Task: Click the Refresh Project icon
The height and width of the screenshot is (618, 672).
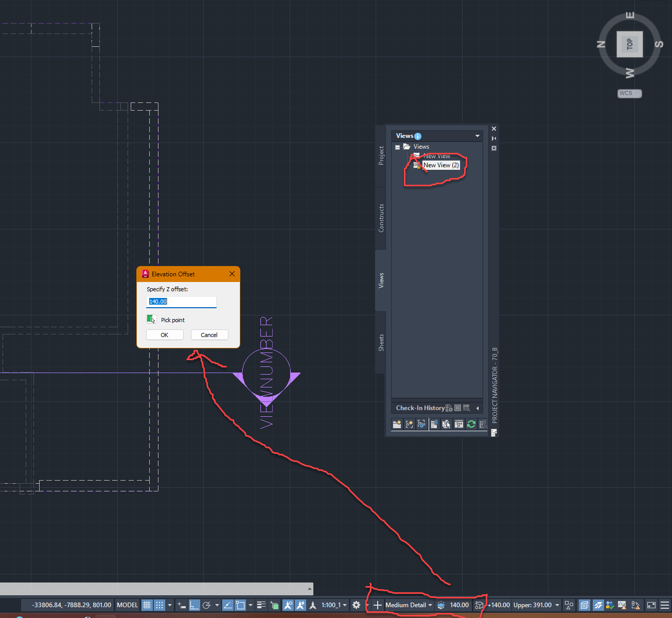Action: (471, 424)
